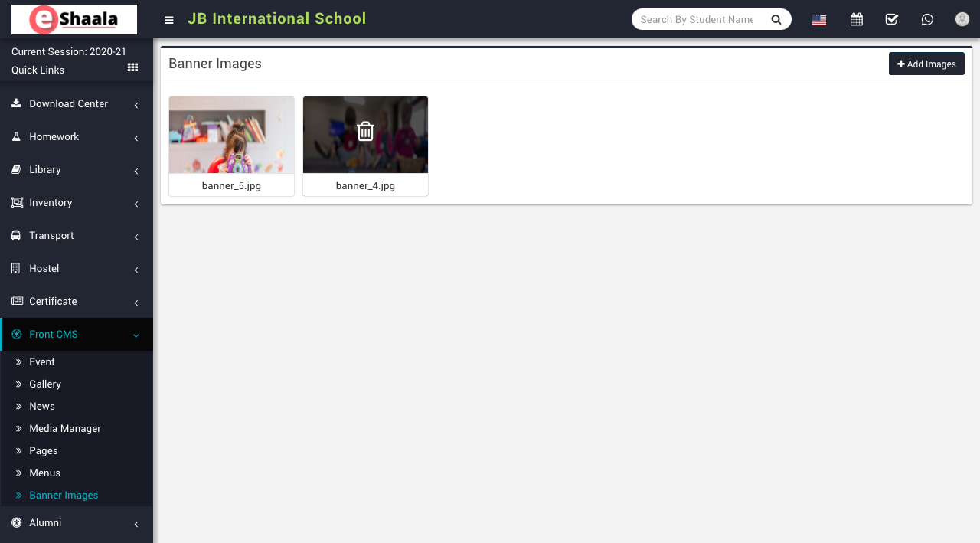980x543 pixels.
Task: Click the WhatsApp icon in header
Action: (x=927, y=20)
